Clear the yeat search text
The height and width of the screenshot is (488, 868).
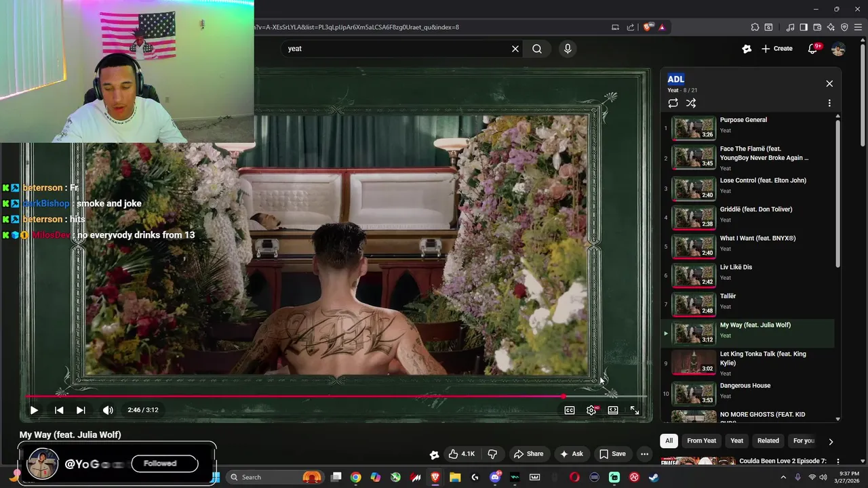pos(515,49)
